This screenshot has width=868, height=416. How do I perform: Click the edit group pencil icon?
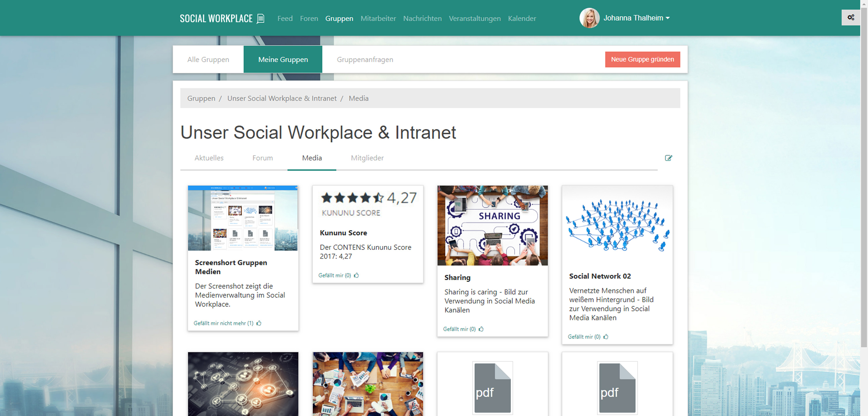click(668, 158)
